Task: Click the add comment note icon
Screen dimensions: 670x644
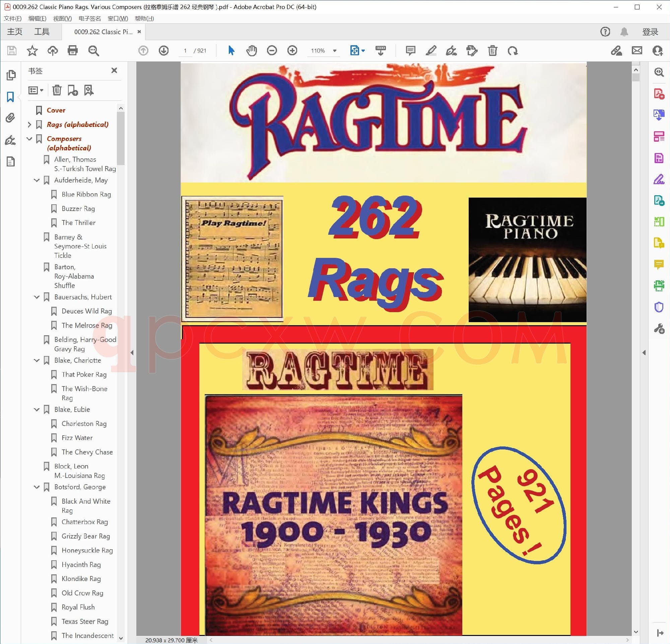Action: (x=410, y=51)
